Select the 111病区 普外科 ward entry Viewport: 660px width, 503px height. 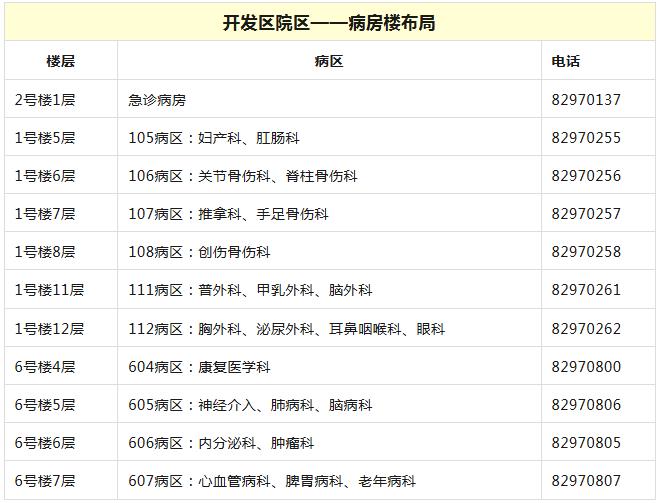[250, 290]
